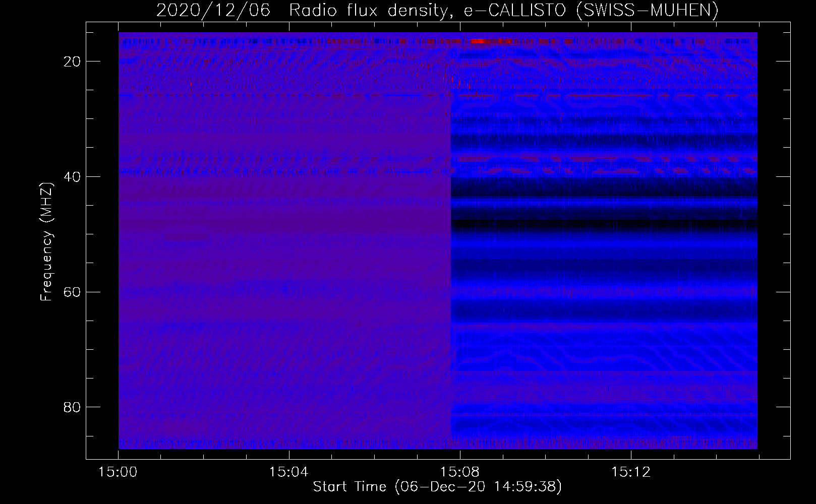The image size is (816, 504).
Task: Click the '15:00' time tick label
Action: 118,472
